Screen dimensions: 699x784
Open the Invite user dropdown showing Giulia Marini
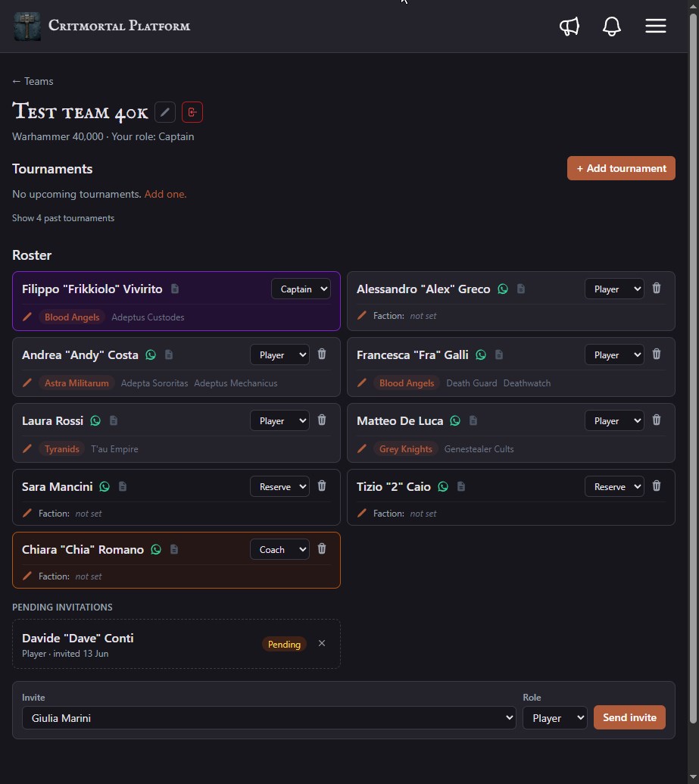pos(269,718)
